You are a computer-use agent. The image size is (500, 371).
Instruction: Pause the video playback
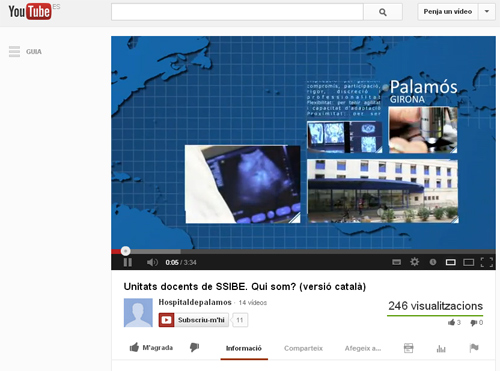(x=128, y=262)
